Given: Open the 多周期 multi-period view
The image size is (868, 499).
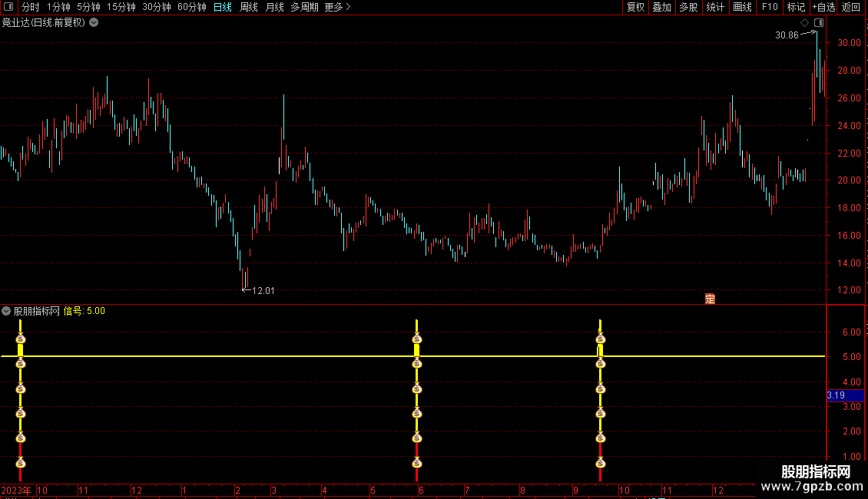Looking at the screenshot, I should coord(304,7).
